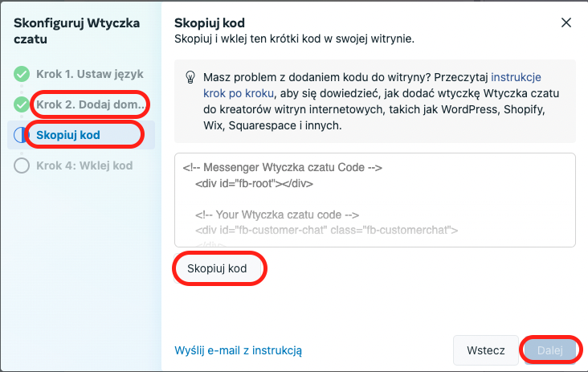
Task: Jump to Krok 4: Wklej kod step
Action: coord(84,166)
